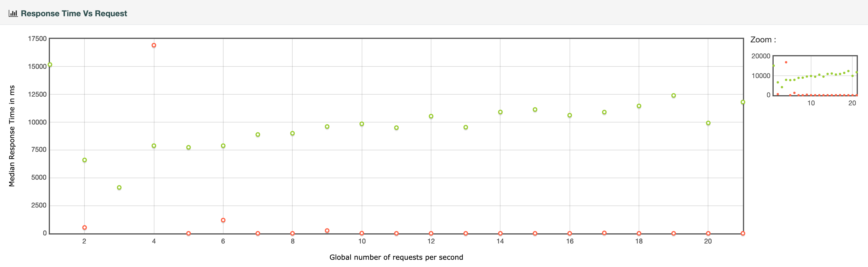Image resolution: width=868 pixels, height=267 pixels.
Task: Select red outlier point at 4 requests per second
Action: click(x=154, y=46)
